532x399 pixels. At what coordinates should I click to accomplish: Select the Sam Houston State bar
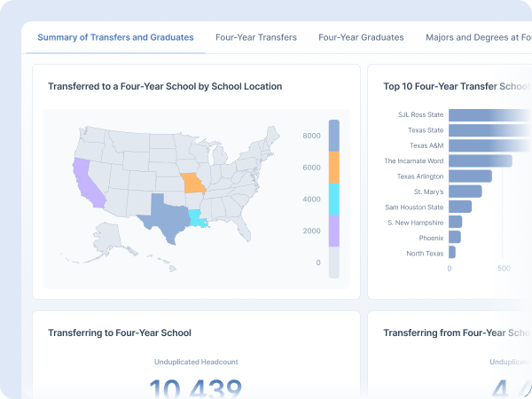(x=460, y=207)
